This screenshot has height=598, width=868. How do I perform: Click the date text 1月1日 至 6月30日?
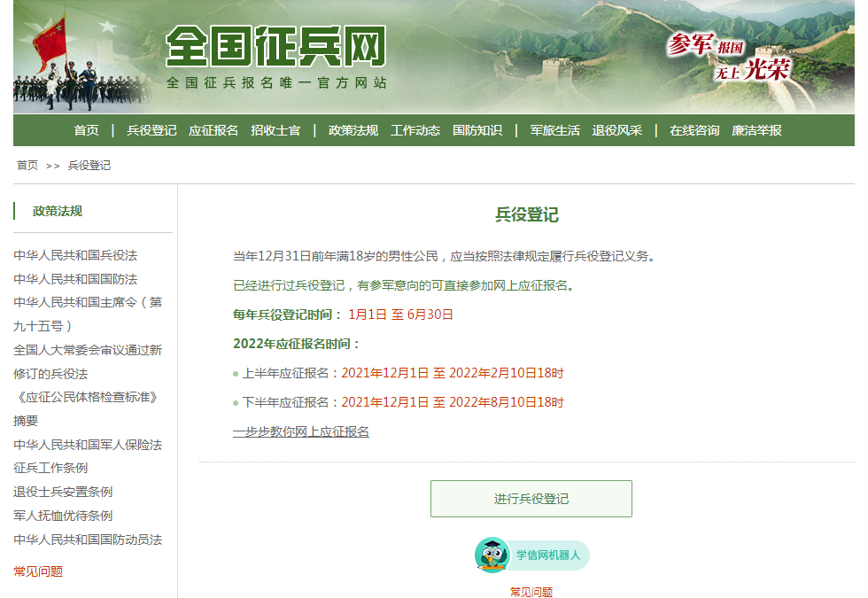coord(400,315)
